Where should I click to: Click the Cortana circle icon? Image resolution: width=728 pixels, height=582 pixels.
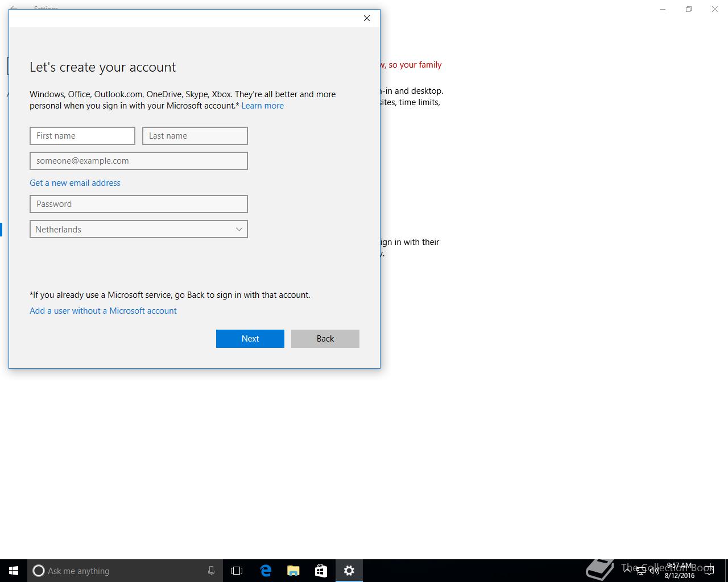(39, 571)
